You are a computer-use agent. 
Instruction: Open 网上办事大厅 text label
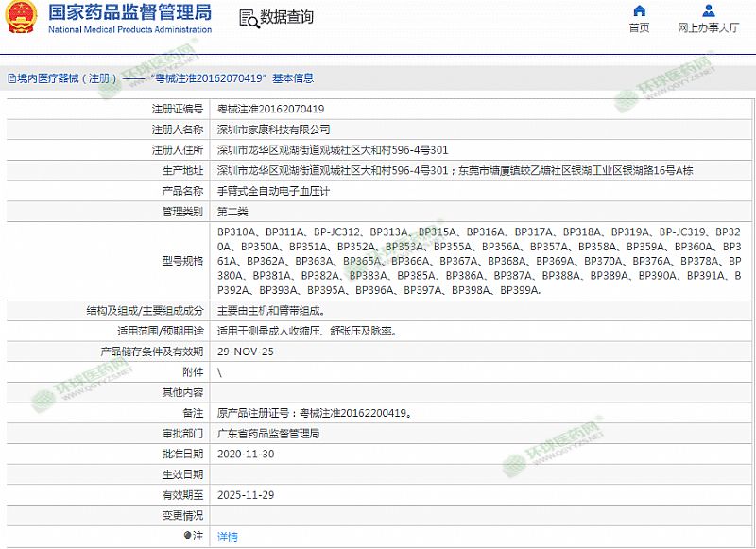click(708, 28)
